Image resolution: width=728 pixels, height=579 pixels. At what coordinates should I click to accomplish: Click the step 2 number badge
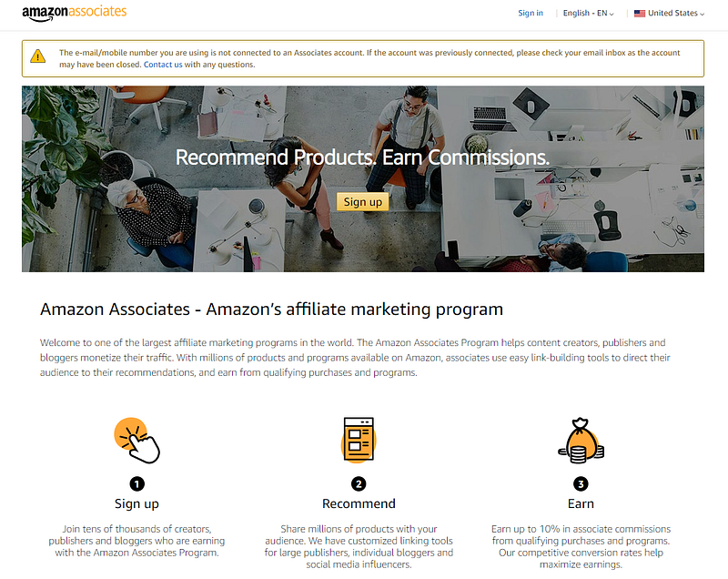point(359,484)
